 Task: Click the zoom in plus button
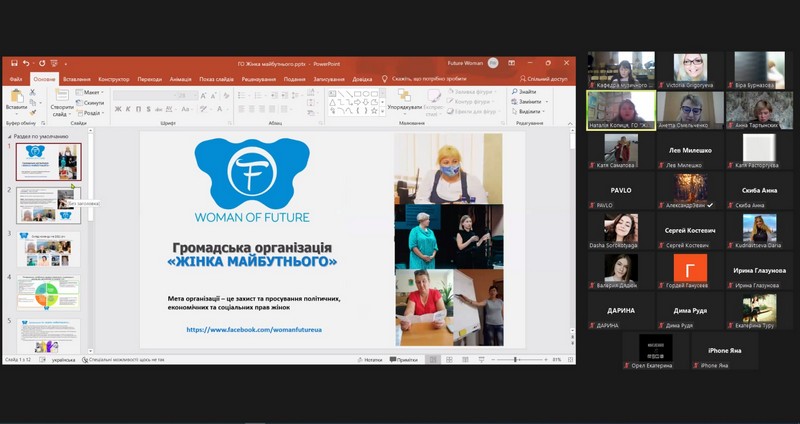pyautogui.click(x=545, y=360)
